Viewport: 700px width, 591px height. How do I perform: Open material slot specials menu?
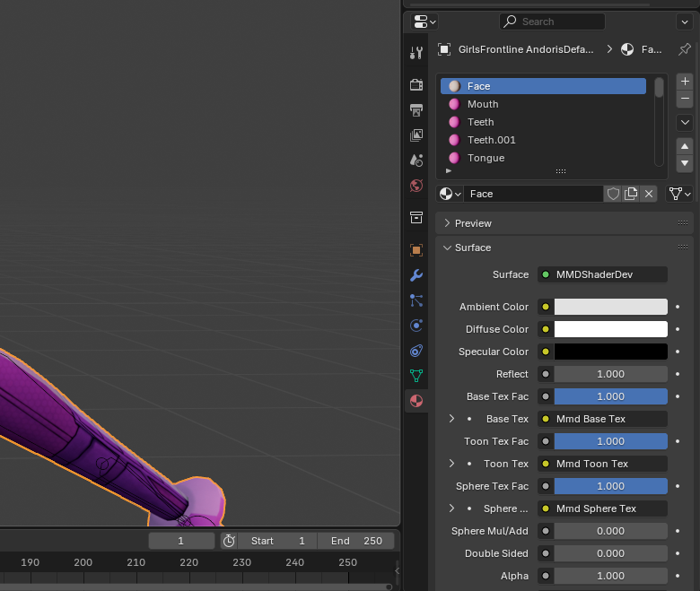[x=685, y=122]
